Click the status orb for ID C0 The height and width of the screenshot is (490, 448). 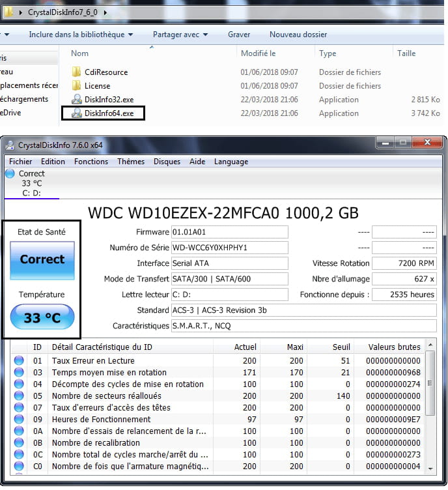tap(19, 466)
